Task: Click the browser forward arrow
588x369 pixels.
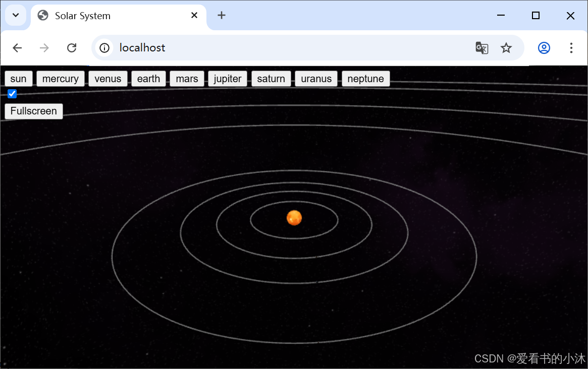Action: click(44, 48)
